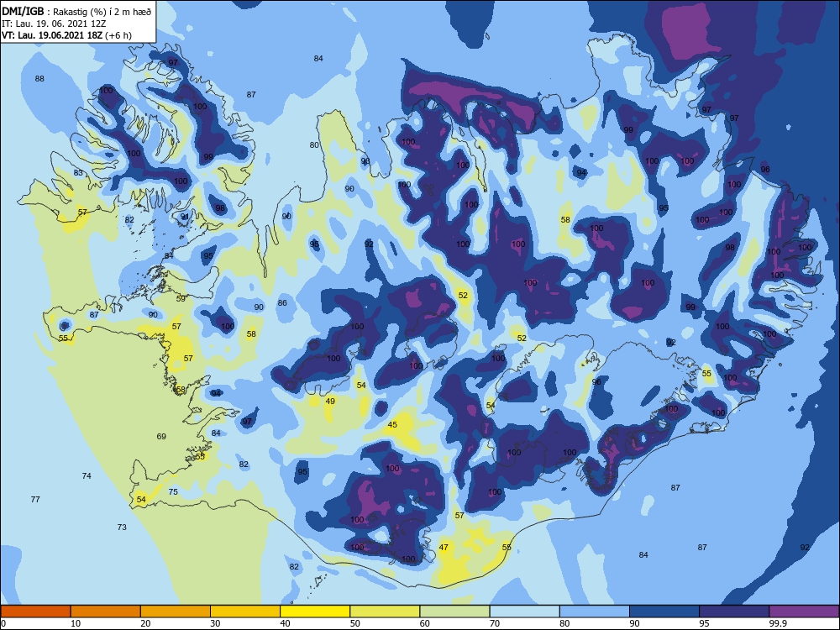
Task: Pick the light blue 80–90 legend swatch
Action: coord(595,612)
